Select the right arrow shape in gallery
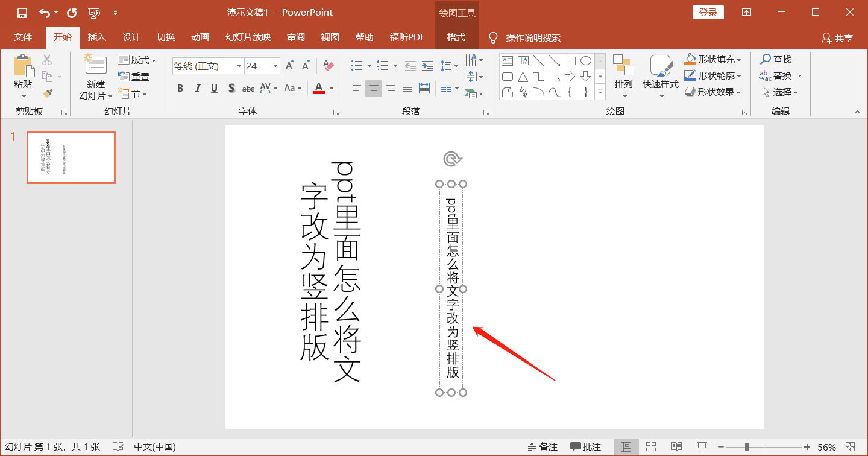The image size is (868, 456). (x=570, y=77)
